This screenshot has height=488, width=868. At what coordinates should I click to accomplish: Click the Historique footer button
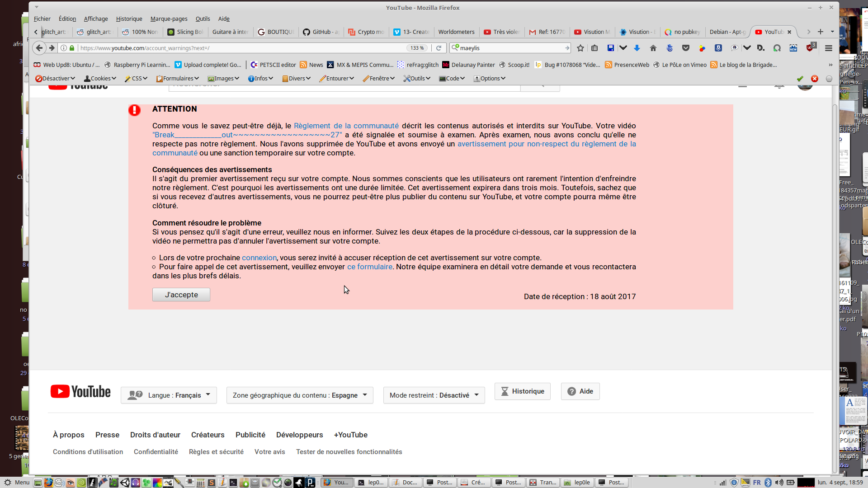click(522, 391)
